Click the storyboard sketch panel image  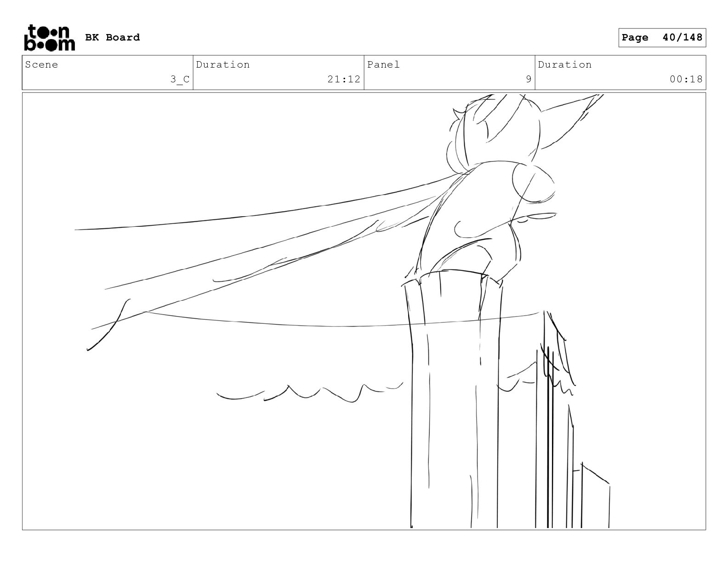point(364,311)
